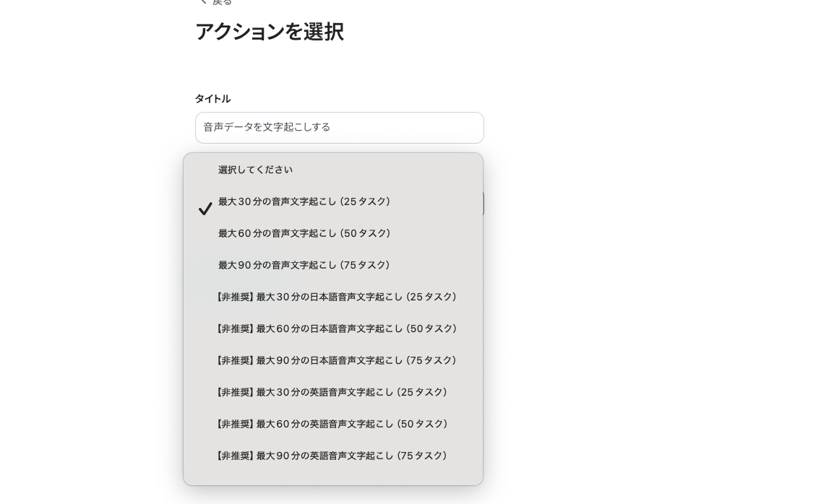The height and width of the screenshot is (504, 821).
Task: Click the タイトル field label
Action: tap(212, 99)
